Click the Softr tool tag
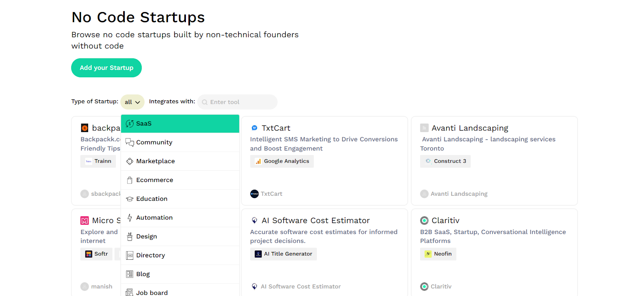Screen dimensions: 644x296 [96, 254]
